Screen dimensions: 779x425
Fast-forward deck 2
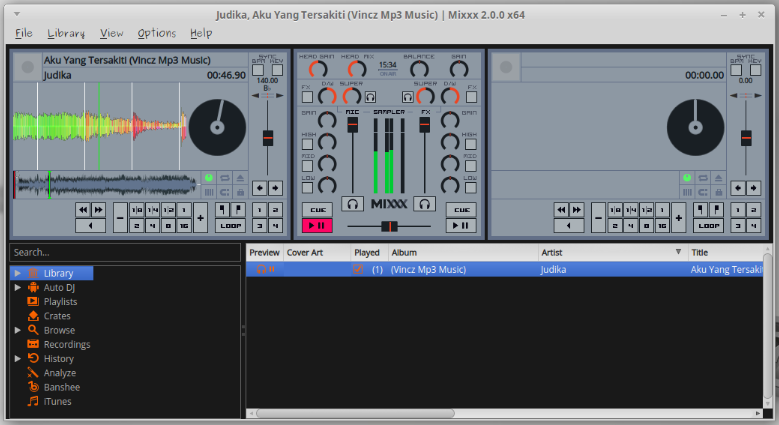pyautogui.click(x=576, y=210)
